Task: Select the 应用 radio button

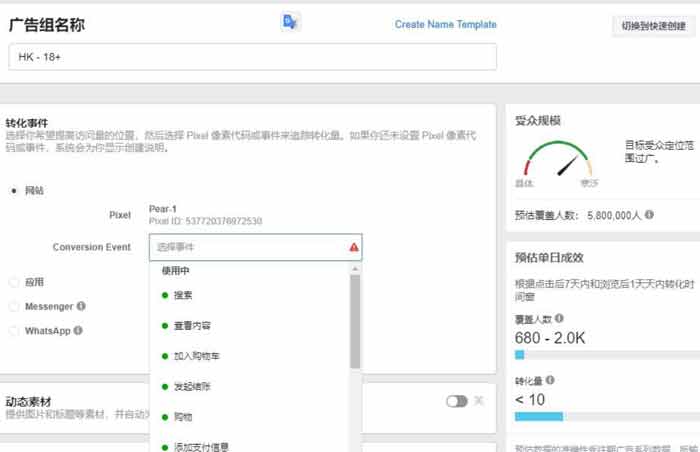Action: [x=14, y=282]
